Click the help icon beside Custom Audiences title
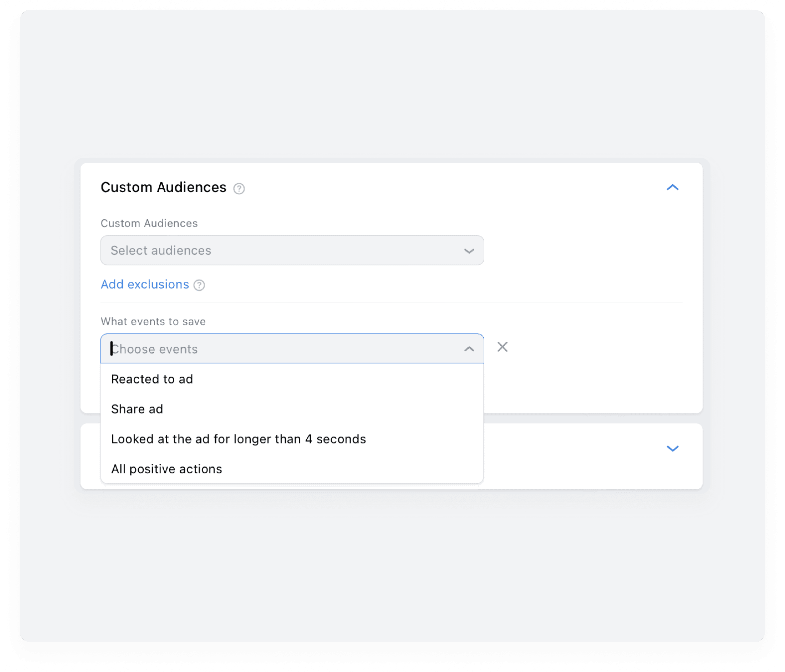The width and height of the screenshot is (785, 672). 239,188
